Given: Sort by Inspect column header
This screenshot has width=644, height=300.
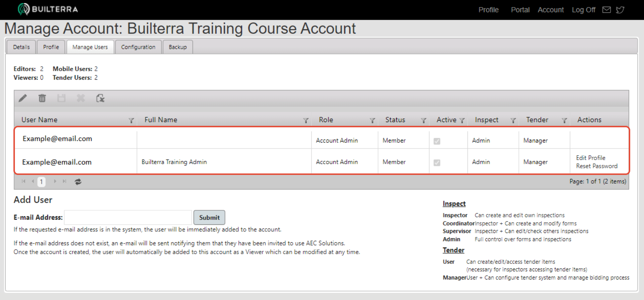Looking at the screenshot, I should [x=486, y=120].
